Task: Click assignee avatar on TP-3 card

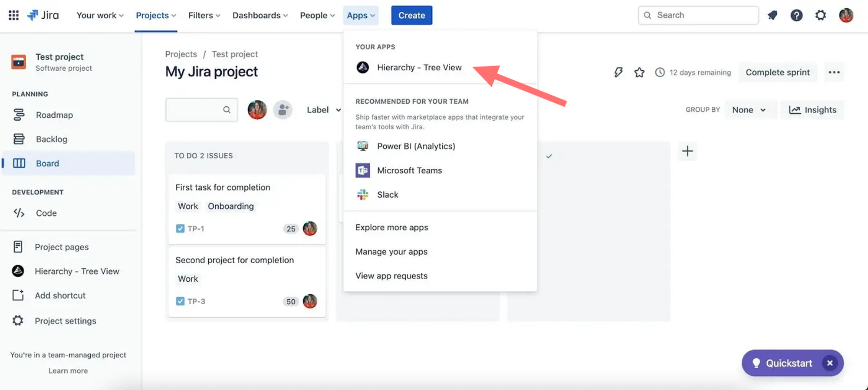Action: tap(310, 301)
